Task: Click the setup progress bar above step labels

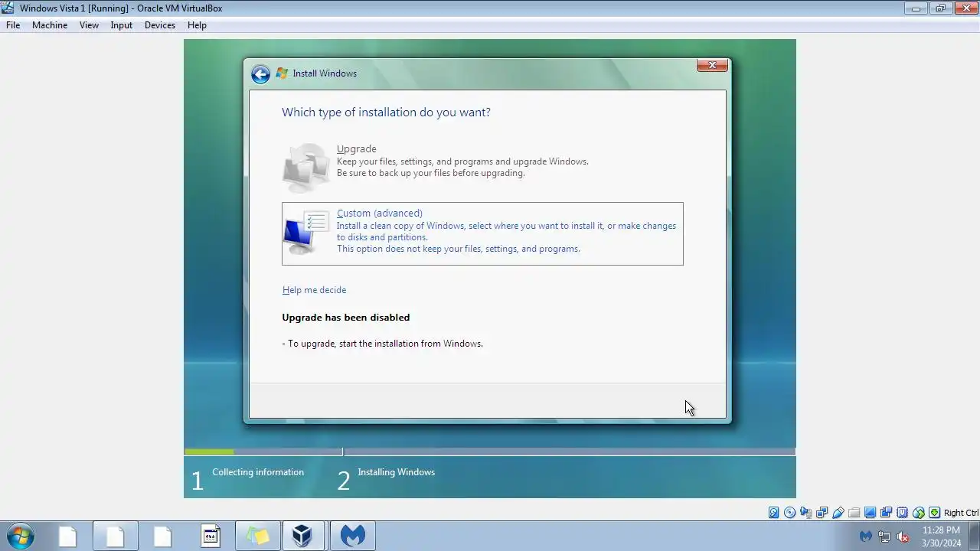Action: coord(490,452)
